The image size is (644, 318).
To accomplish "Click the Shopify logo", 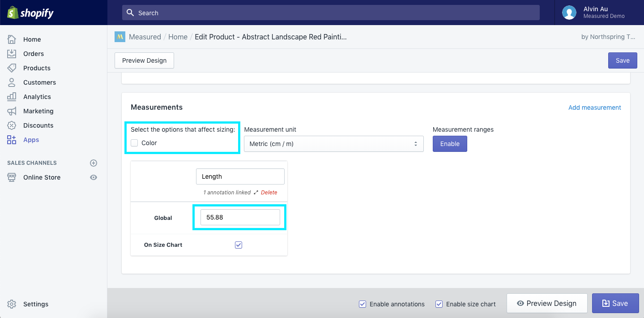I will coord(30,13).
